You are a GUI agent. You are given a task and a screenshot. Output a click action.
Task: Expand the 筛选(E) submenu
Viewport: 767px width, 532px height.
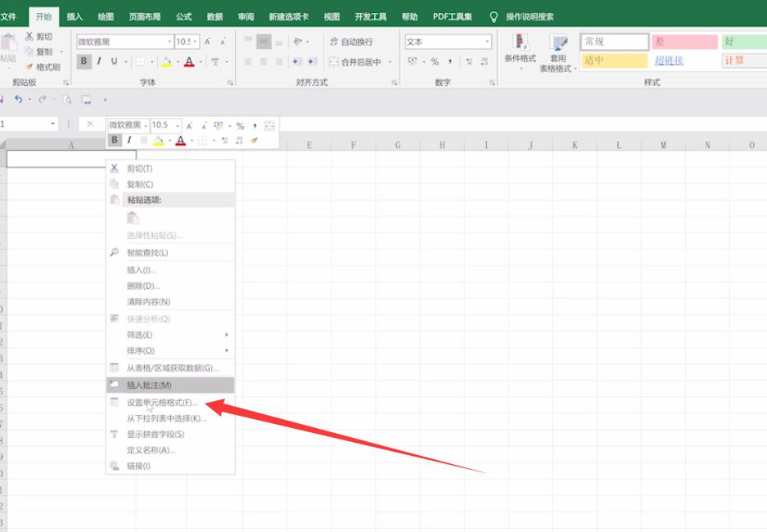pyautogui.click(x=170, y=335)
